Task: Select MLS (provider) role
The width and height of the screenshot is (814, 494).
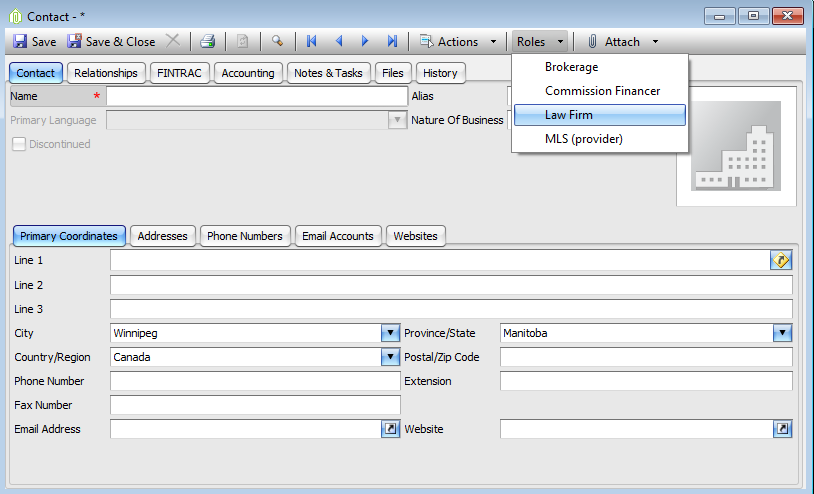Action: [x=600, y=139]
